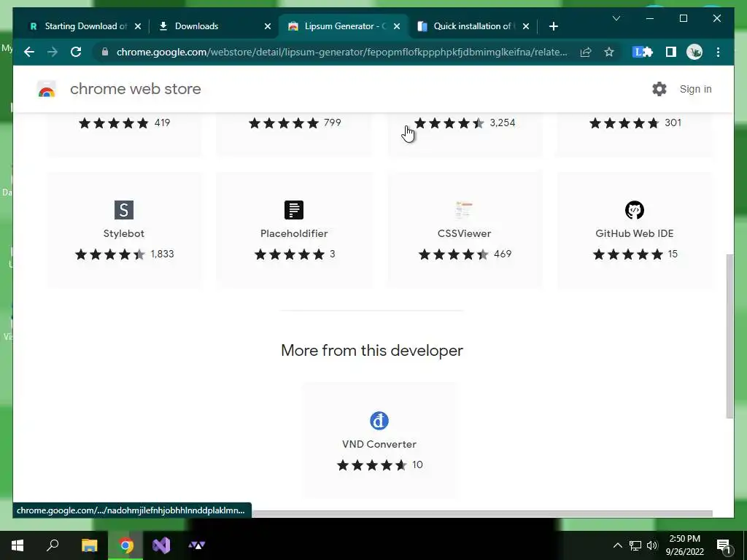Open the tab search dropdown arrow

point(616,18)
